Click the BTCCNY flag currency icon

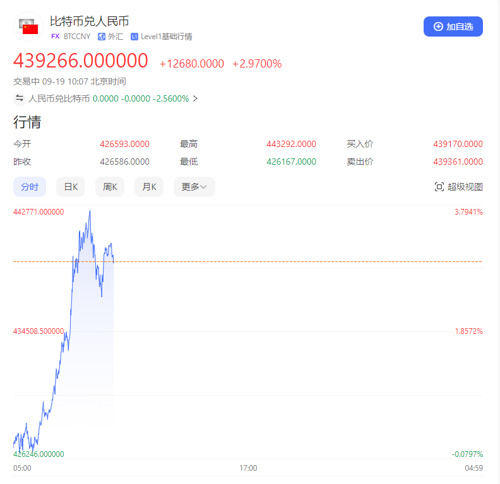coord(28,26)
